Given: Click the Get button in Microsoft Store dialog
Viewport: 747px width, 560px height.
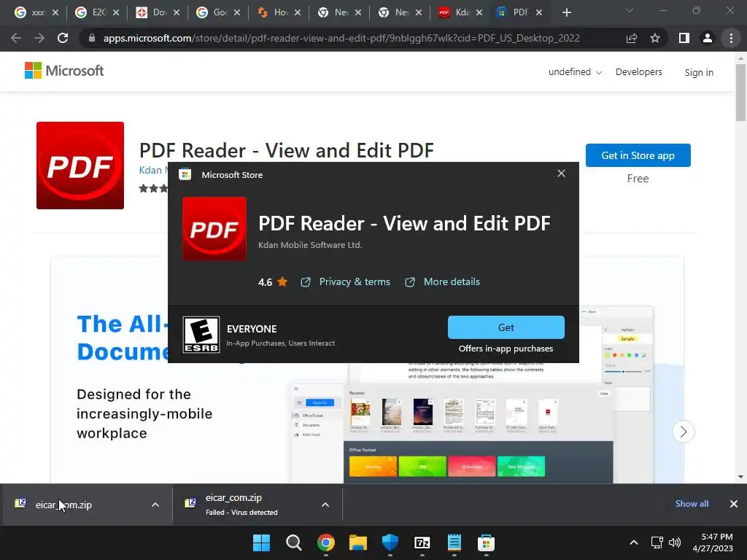Looking at the screenshot, I should (506, 327).
